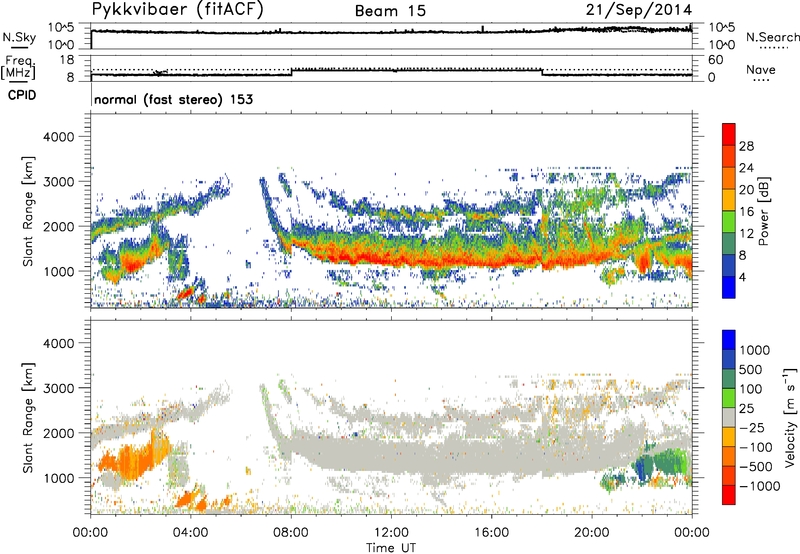
Task: Click the orange velocity patch near 02:00 UT
Action: pyautogui.click(x=135, y=458)
